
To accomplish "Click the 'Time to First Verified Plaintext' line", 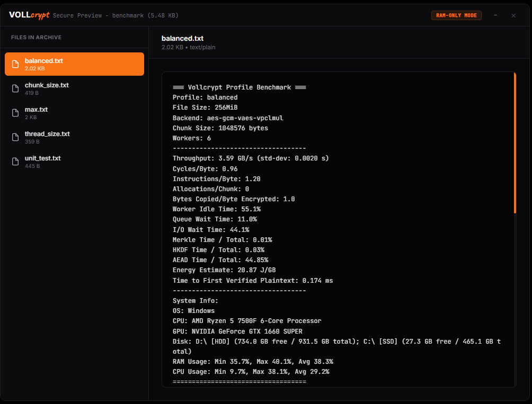I will click(253, 281).
